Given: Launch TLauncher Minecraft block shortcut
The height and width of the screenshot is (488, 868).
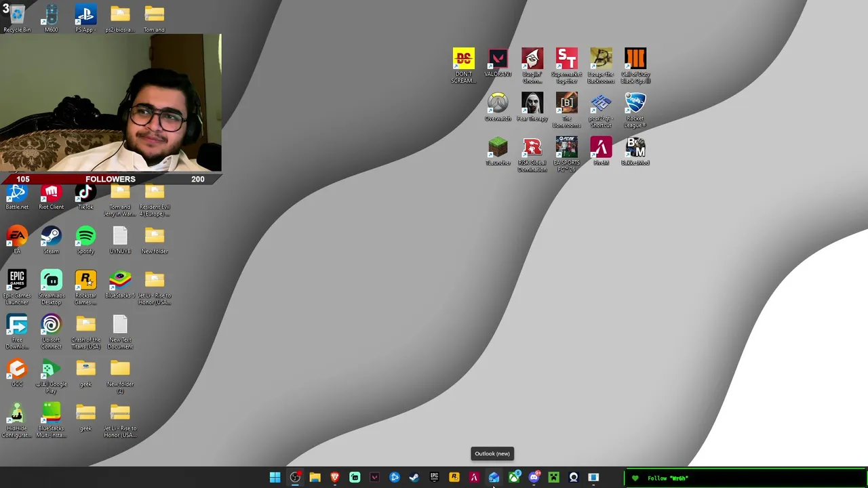Looking at the screenshot, I should tap(498, 151).
